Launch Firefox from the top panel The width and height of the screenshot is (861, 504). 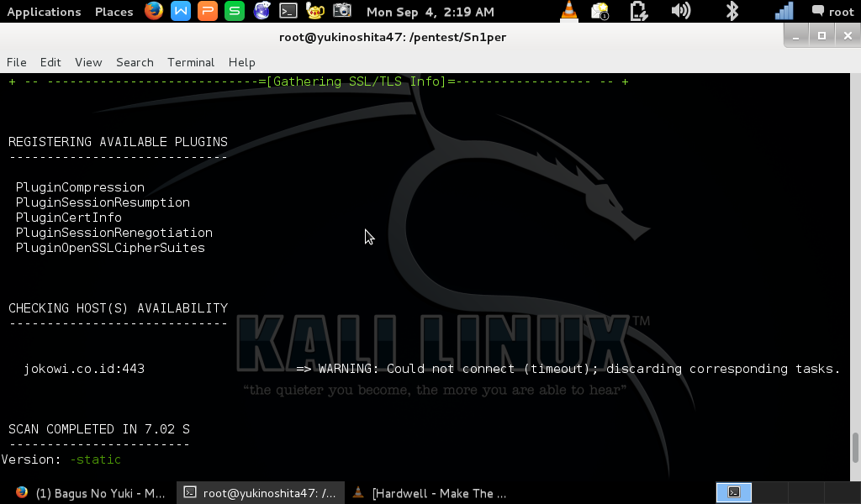click(154, 11)
